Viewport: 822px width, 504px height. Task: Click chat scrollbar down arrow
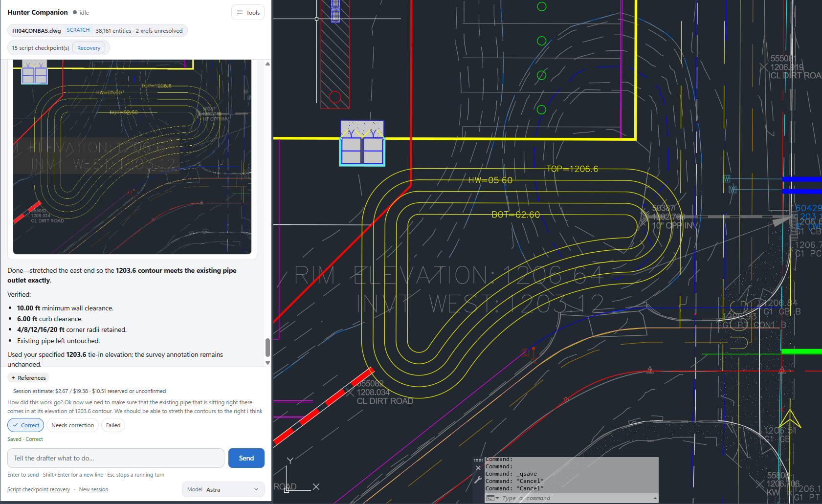(267, 363)
